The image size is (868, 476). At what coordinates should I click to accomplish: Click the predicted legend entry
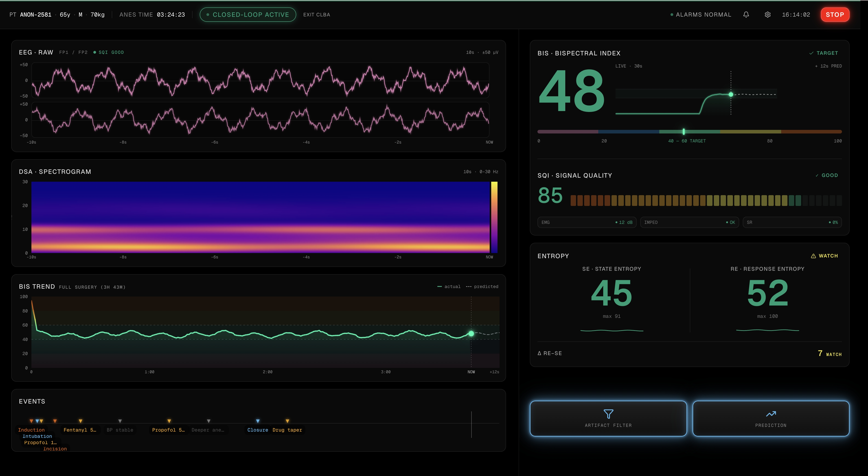(x=482, y=286)
